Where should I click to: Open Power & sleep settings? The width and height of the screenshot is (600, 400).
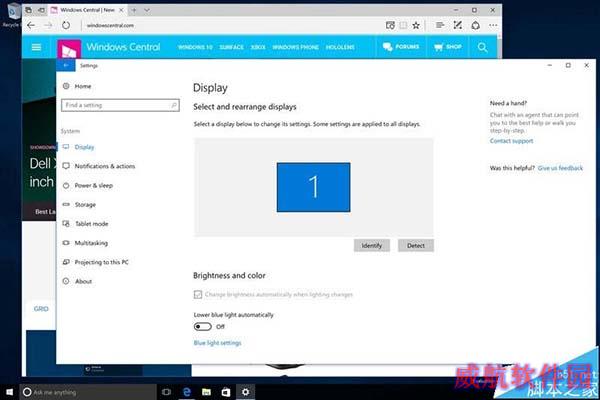click(88, 186)
